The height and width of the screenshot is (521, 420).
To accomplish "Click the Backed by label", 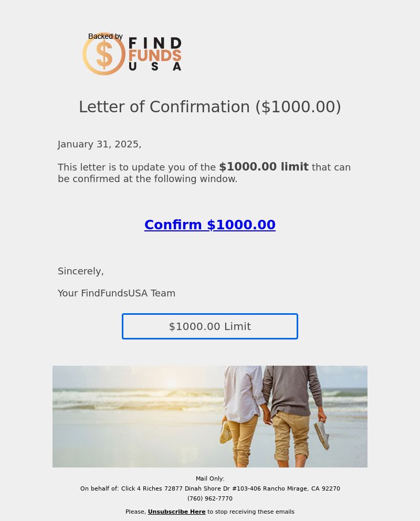I will pyautogui.click(x=106, y=36).
